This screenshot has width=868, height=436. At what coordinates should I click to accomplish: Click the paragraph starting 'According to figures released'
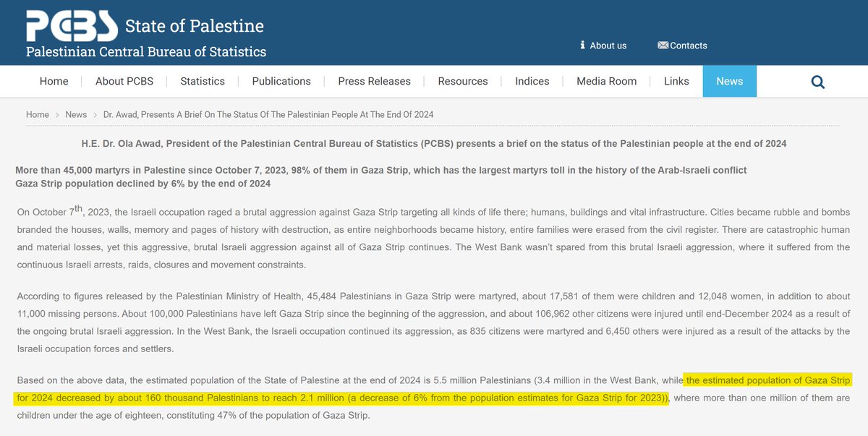click(x=433, y=322)
